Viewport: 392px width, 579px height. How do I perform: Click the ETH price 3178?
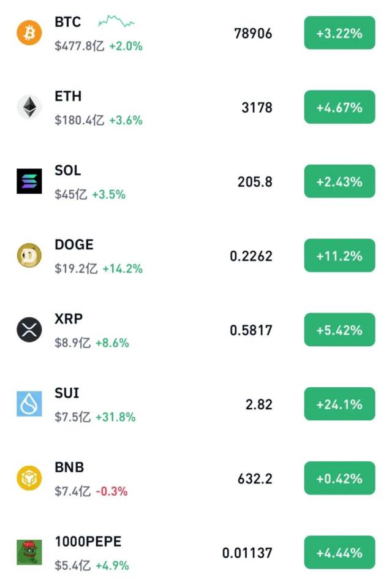coord(257,107)
